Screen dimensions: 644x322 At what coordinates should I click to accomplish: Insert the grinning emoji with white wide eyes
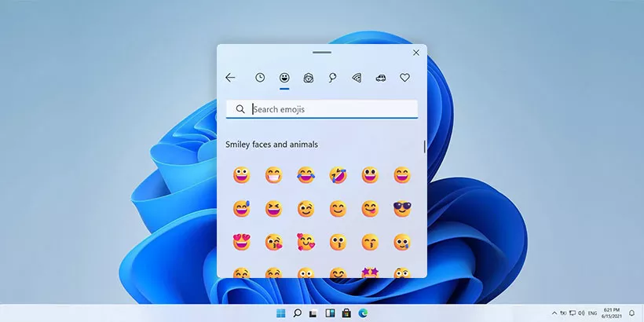click(242, 175)
